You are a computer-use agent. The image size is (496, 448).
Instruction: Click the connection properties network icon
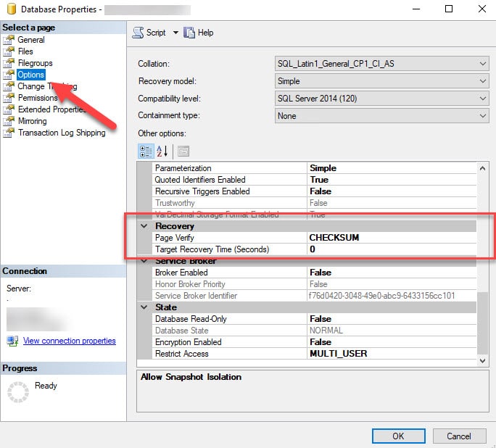(x=12, y=341)
